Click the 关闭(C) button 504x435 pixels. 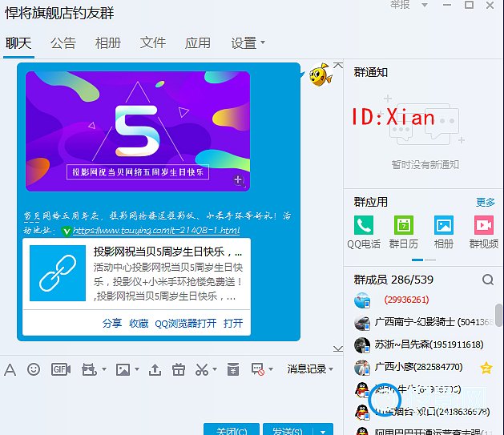click(232, 429)
